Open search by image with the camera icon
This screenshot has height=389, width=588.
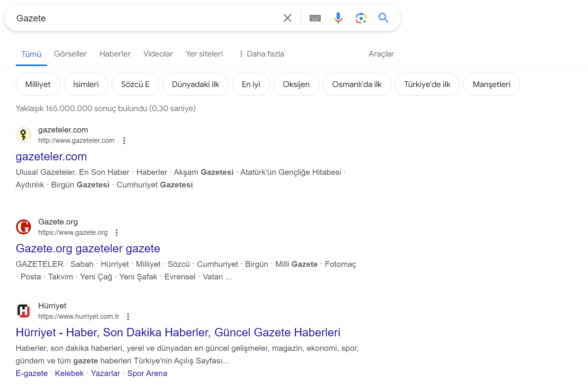pyautogui.click(x=361, y=18)
